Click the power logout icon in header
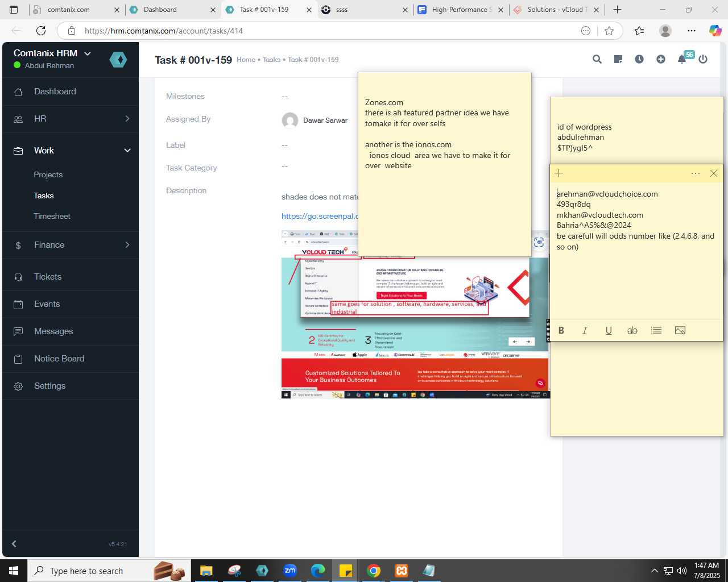728x582 pixels. pos(703,59)
